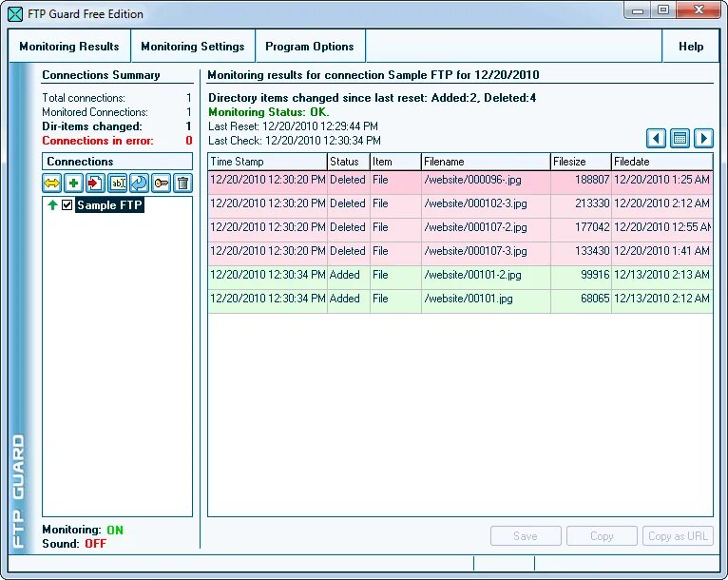Open the calendar date picker icon

point(680,139)
